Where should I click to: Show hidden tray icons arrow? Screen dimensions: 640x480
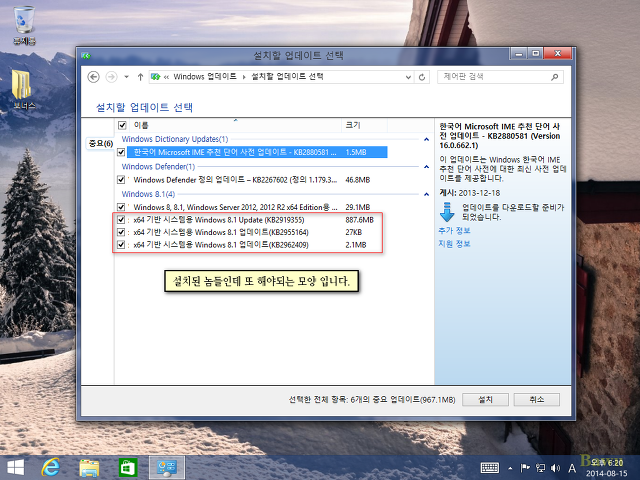point(510,468)
